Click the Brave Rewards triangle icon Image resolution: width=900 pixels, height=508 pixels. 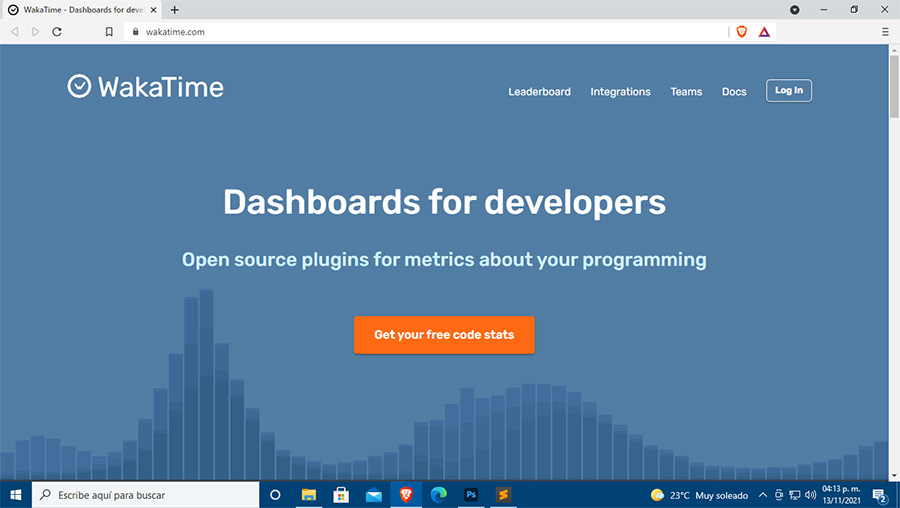(764, 32)
